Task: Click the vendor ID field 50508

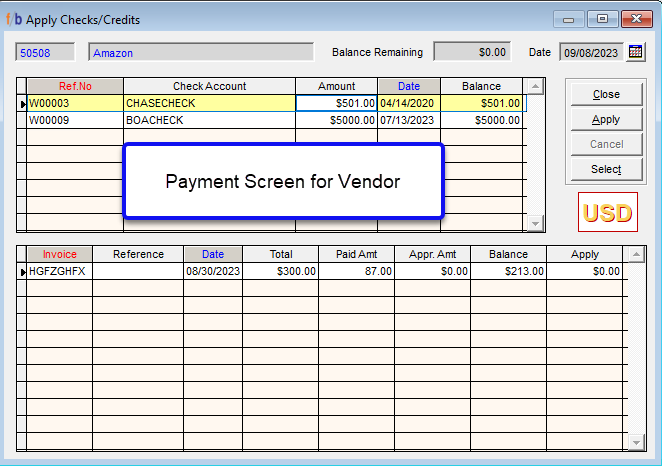Action: (49, 53)
